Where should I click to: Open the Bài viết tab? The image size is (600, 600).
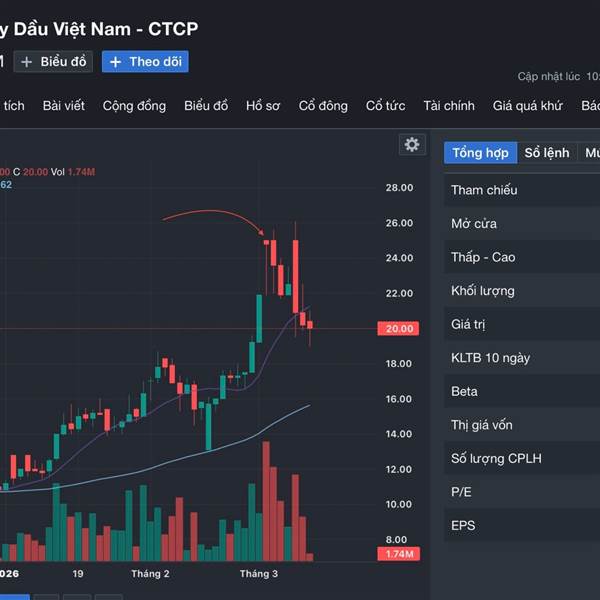(64, 106)
